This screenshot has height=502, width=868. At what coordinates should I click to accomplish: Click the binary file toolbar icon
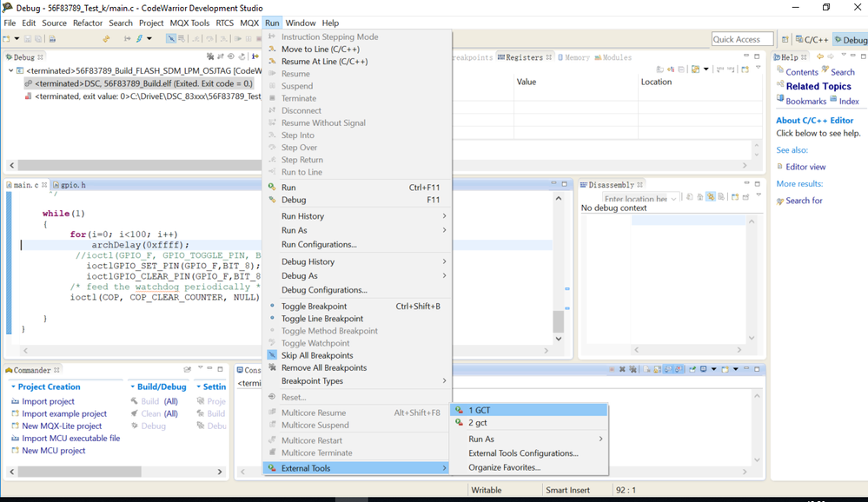52,39
